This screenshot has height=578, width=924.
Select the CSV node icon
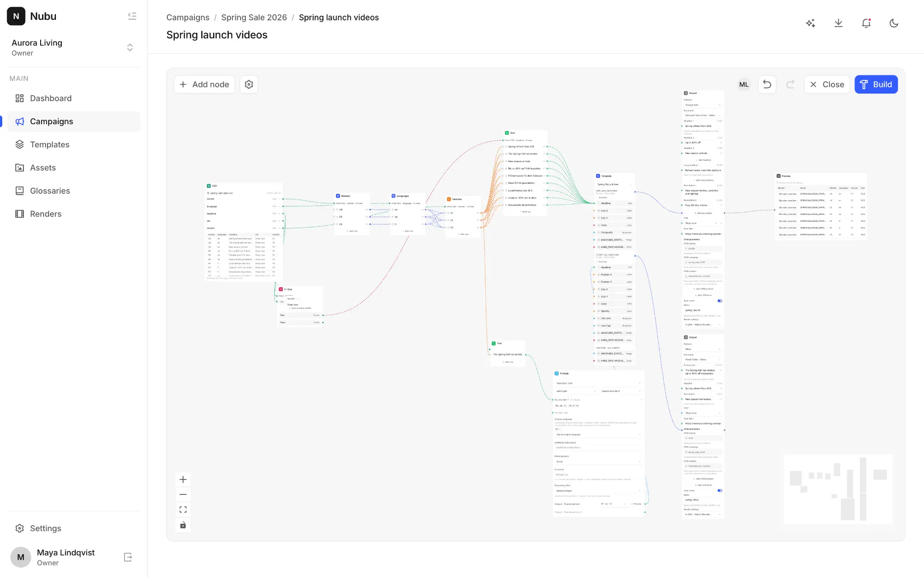point(209,186)
